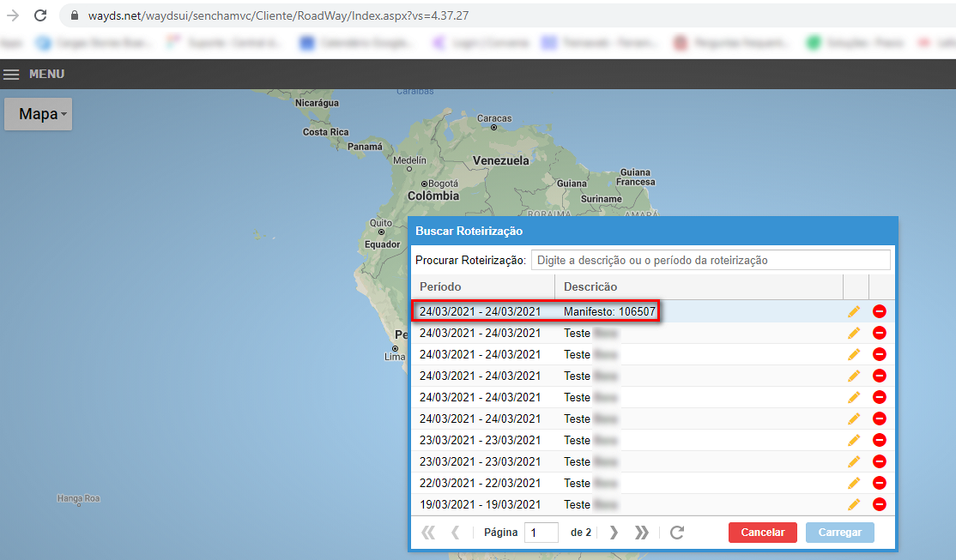Go to the next results page
Image resolution: width=956 pixels, height=560 pixels.
click(x=614, y=533)
